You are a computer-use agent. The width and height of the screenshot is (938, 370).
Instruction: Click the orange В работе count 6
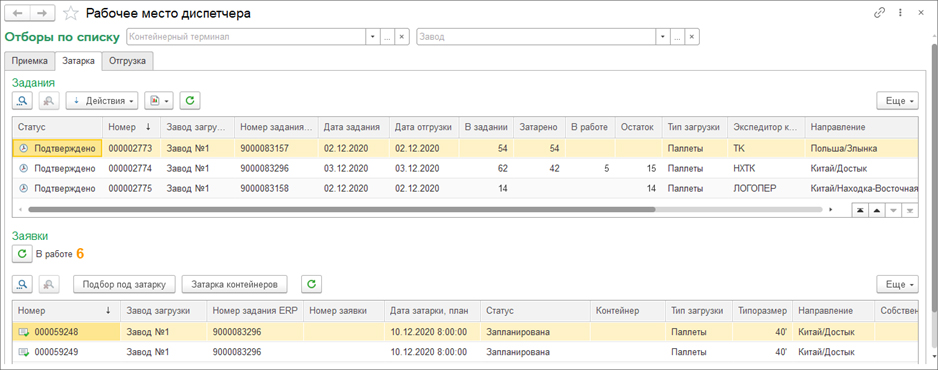(80, 254)
